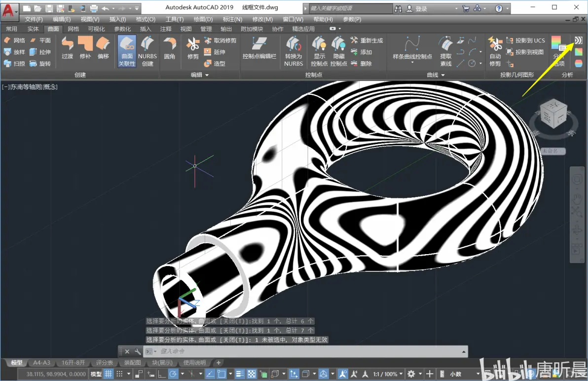Open the 绘图(D) menu
The image size is (588, 381).
[x=203, y=19]
